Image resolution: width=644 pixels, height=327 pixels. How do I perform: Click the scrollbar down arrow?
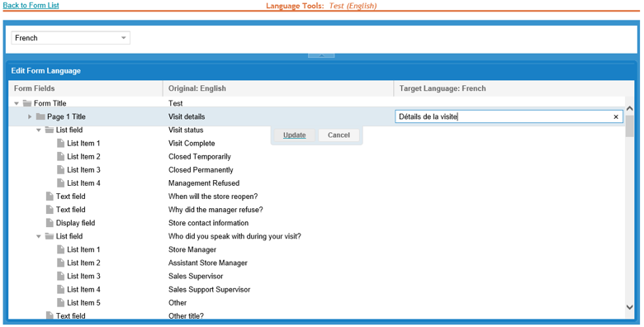pyautogui.click(x=630, y=307)
